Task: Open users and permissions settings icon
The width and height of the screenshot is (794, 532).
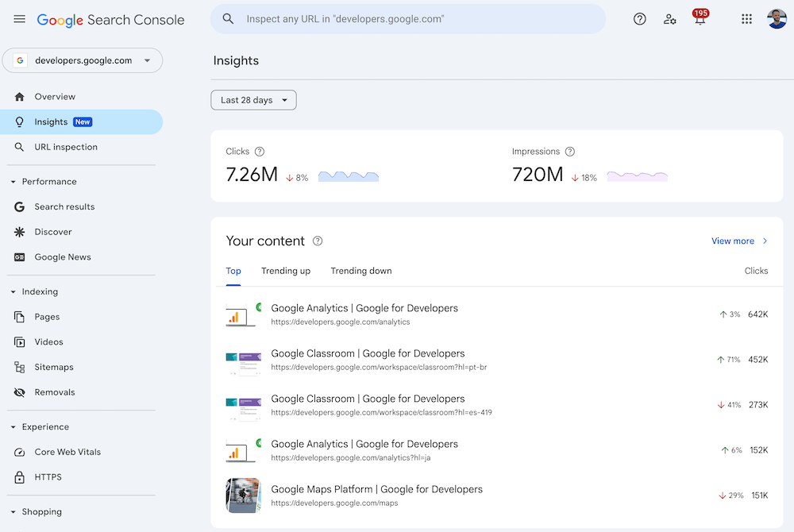Action: [669, 19]
